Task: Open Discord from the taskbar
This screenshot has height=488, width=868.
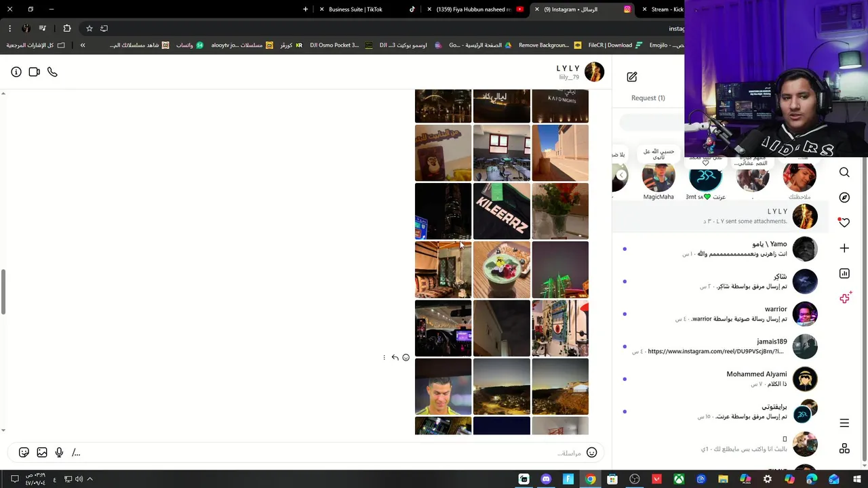Action: point(546,479)
